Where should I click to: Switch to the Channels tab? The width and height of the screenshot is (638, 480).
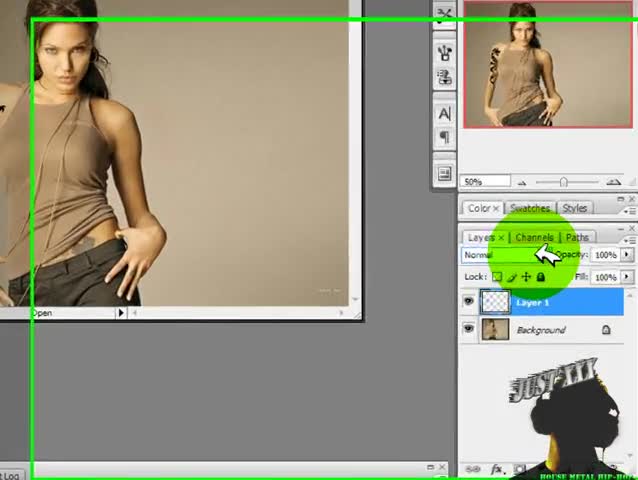click(x=534, y=237)
